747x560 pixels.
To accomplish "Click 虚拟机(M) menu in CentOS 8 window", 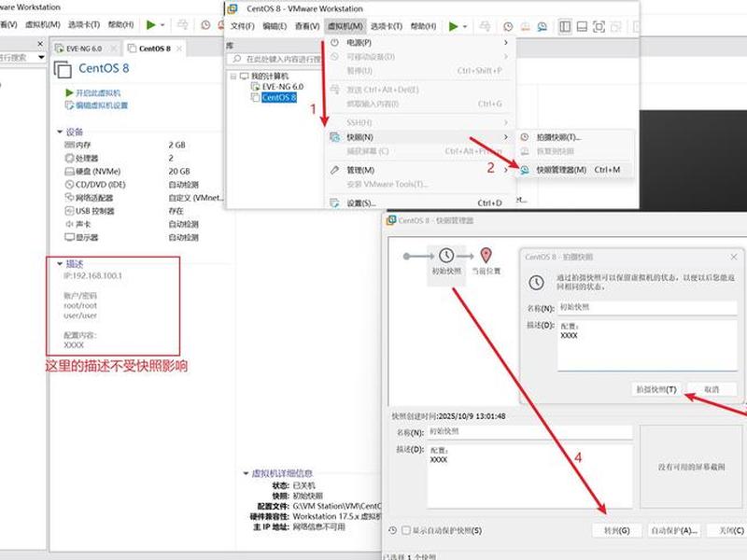I will 345,26.
